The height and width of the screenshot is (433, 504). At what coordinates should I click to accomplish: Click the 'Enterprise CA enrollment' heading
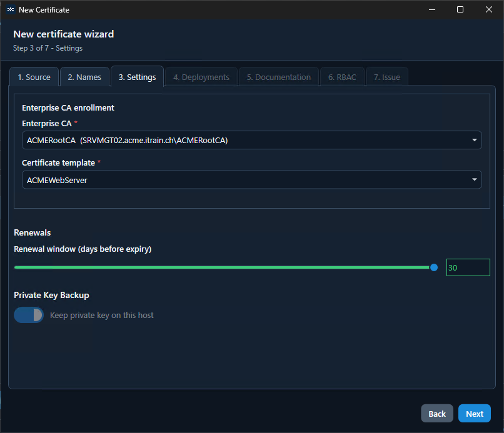(68, 107)
